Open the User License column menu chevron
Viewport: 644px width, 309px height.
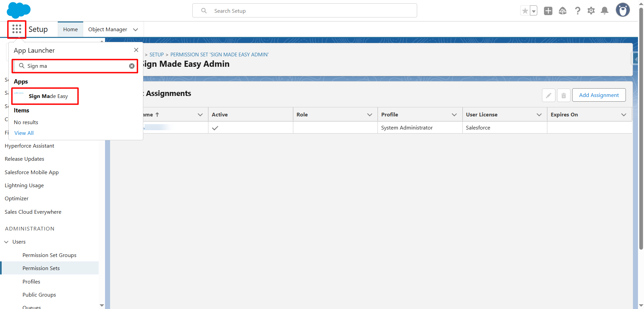point(539,115)
